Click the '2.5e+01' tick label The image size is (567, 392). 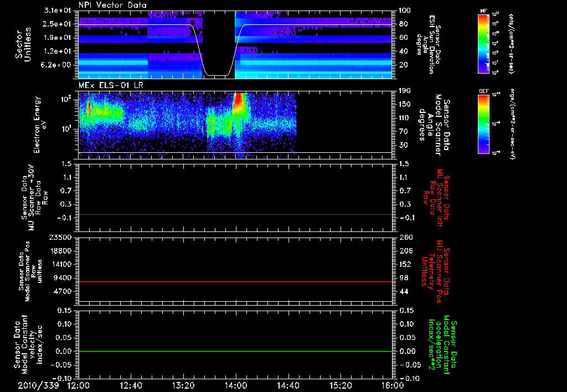(58, 24)
